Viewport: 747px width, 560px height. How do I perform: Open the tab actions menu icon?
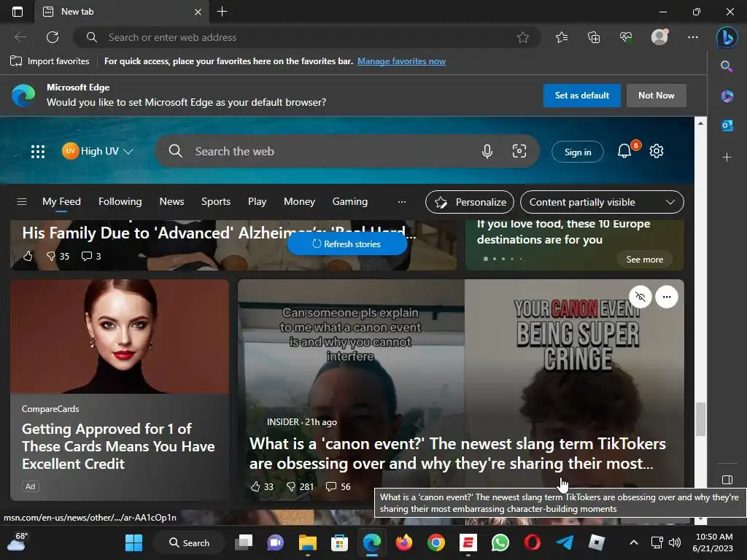pos(18,12)
